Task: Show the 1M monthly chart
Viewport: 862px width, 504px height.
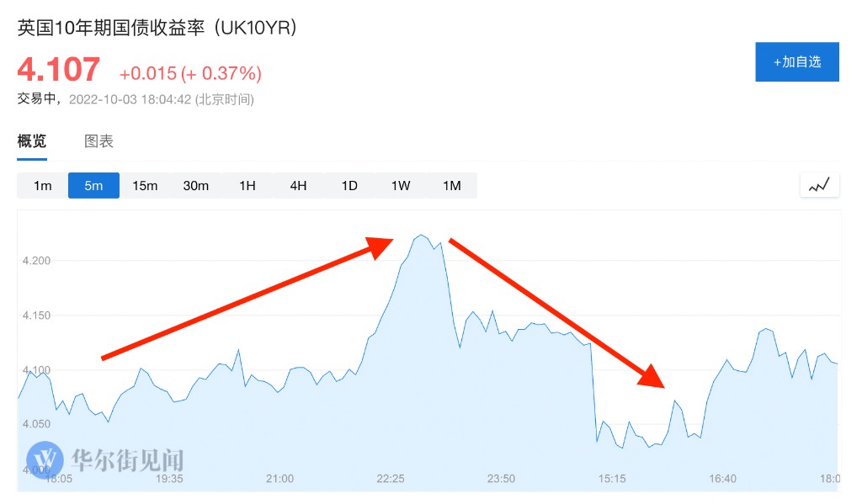Action: point(452,186)
